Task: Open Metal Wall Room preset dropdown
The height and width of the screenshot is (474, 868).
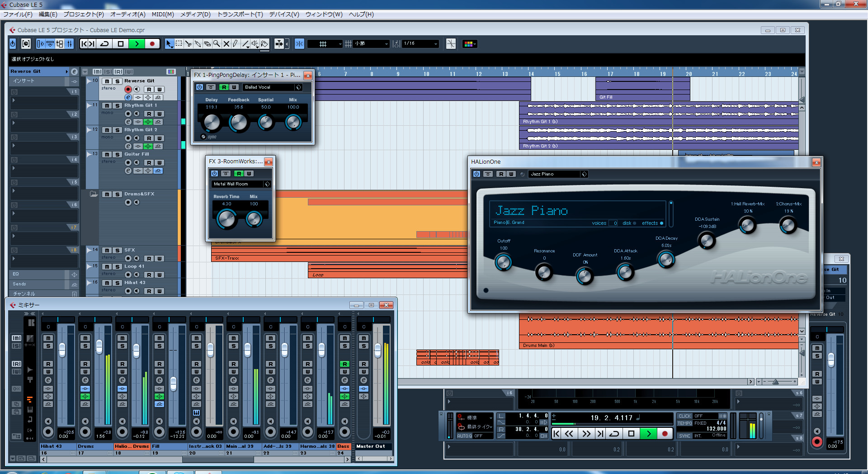Action: pos(241,184)
